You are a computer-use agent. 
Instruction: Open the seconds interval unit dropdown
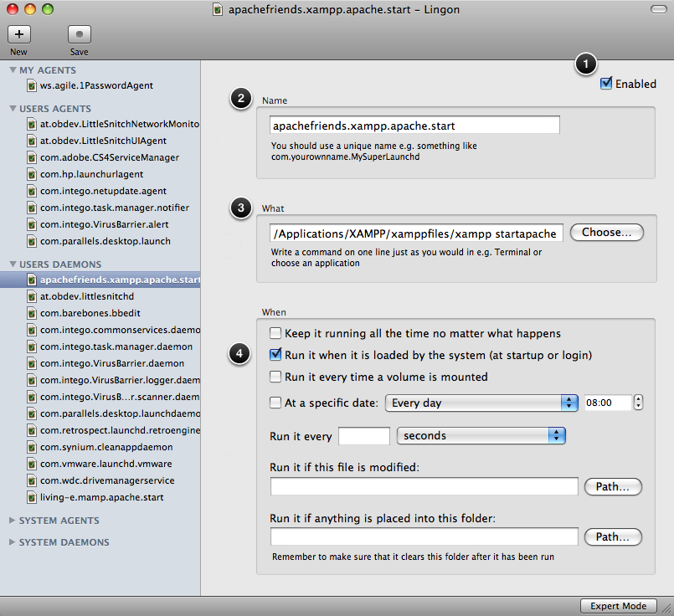click(x=481, y=435)
